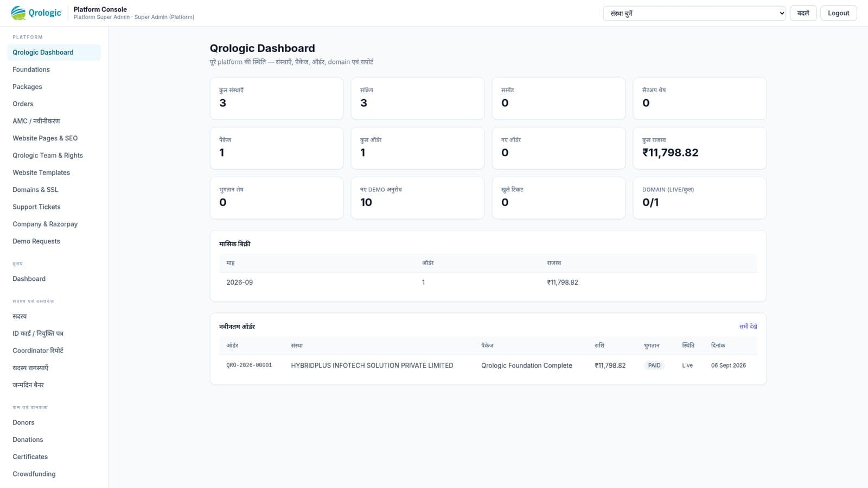Open सदस्य समस्याएँ

pyautogui.click(x=54, y=368)
